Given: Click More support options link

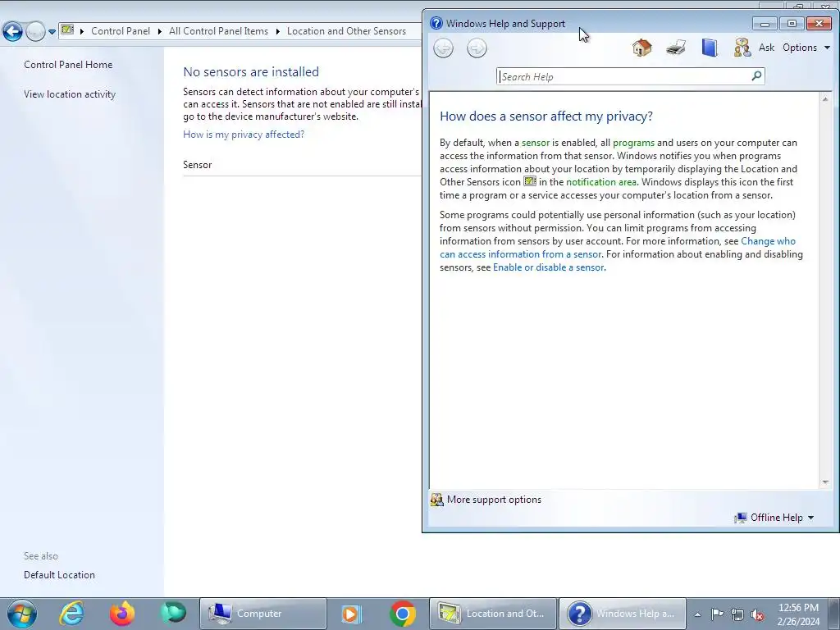Looking at the screenshot, I should [494, 500].
